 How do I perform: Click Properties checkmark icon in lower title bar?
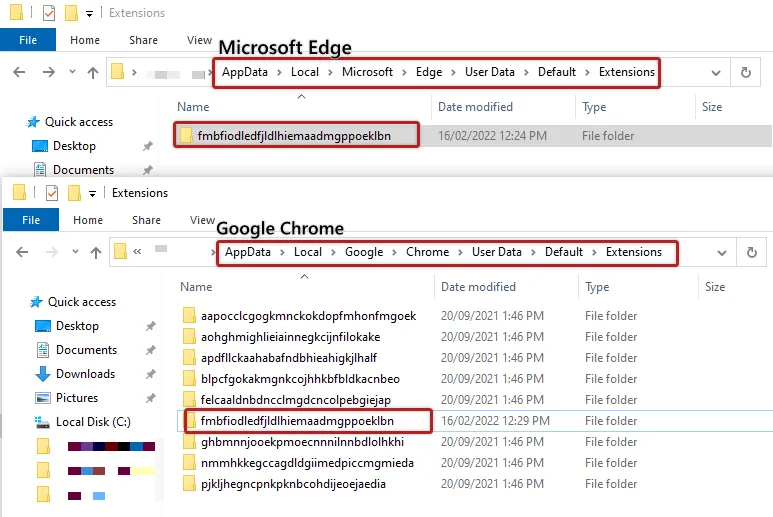pyautogui.click(x=51, y=193)
